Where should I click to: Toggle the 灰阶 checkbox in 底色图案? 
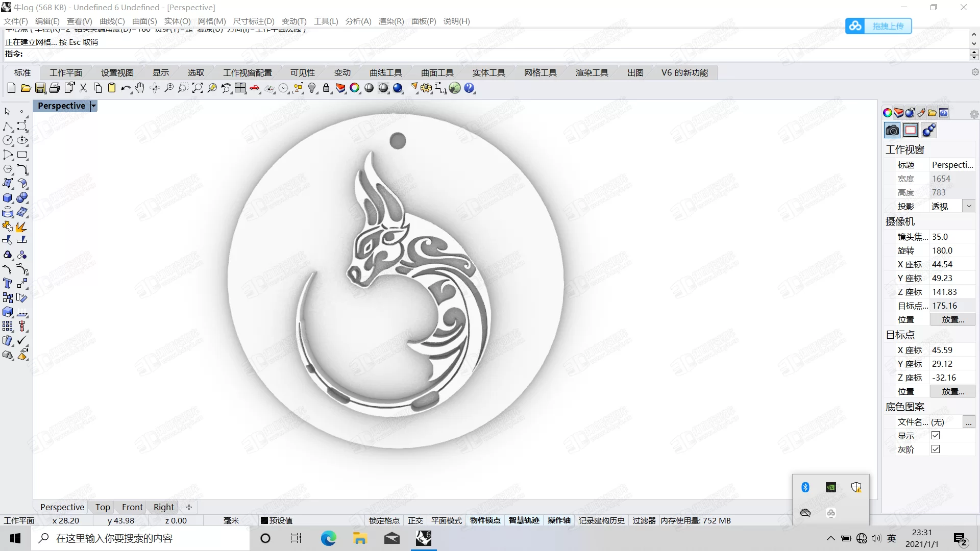coord(935,448)
